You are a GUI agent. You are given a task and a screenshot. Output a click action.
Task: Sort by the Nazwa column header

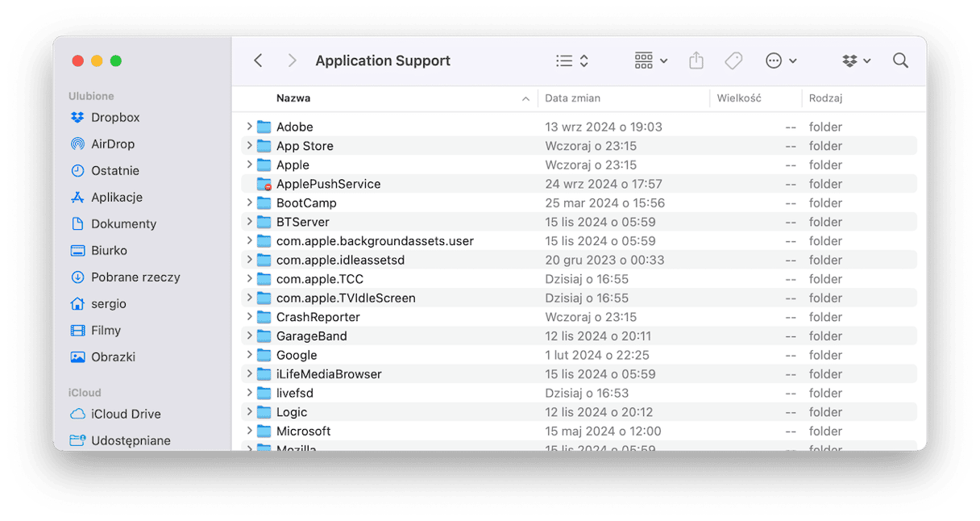coord(293,98)
